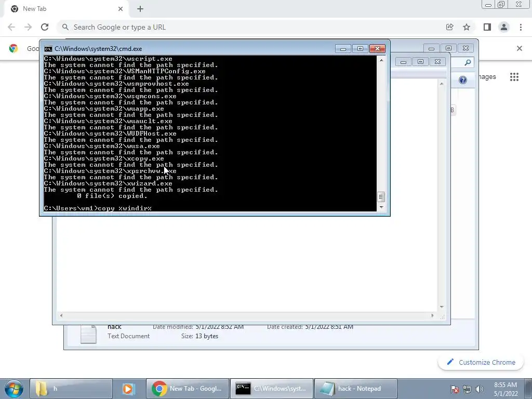Switch to the cmd.exe taskbar item

[272, 389]
